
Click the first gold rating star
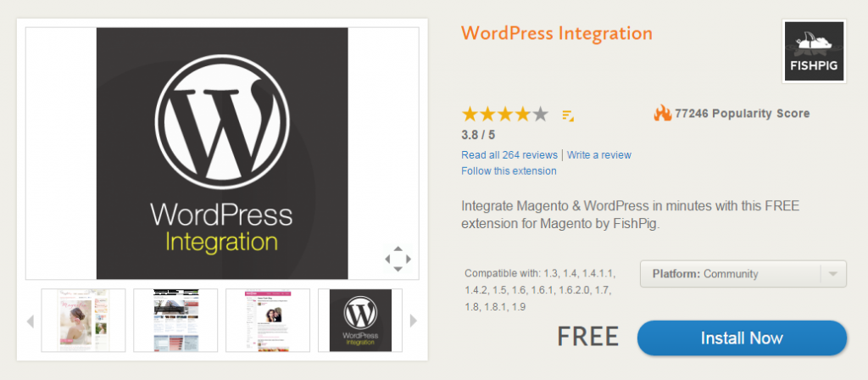pyautogui.click(x=470, y=115)
